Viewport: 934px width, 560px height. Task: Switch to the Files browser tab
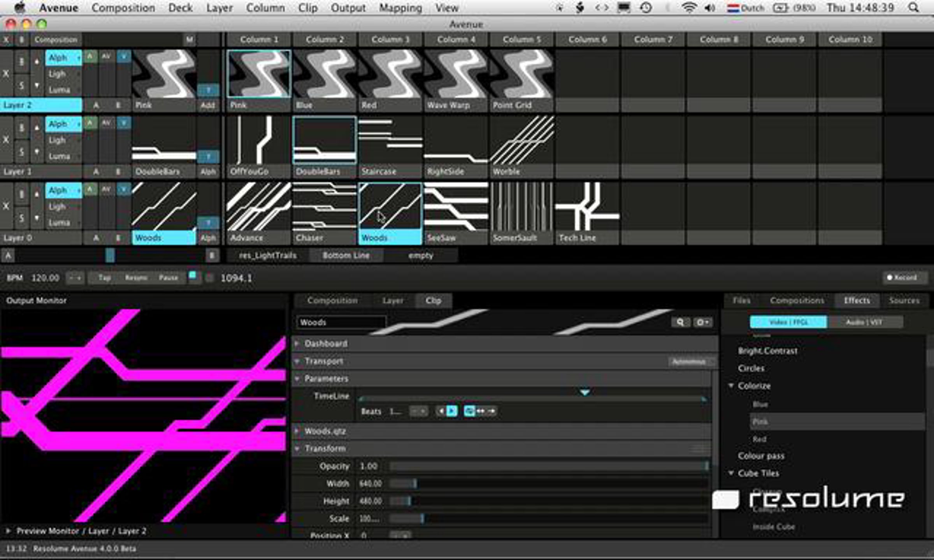(x=741, y=301)
